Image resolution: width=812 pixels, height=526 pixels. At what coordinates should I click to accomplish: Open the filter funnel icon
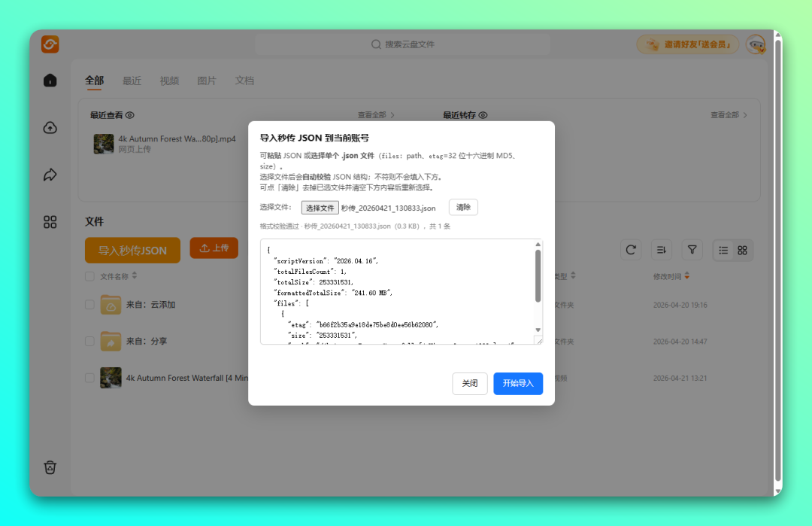click(x=691, y=250)
